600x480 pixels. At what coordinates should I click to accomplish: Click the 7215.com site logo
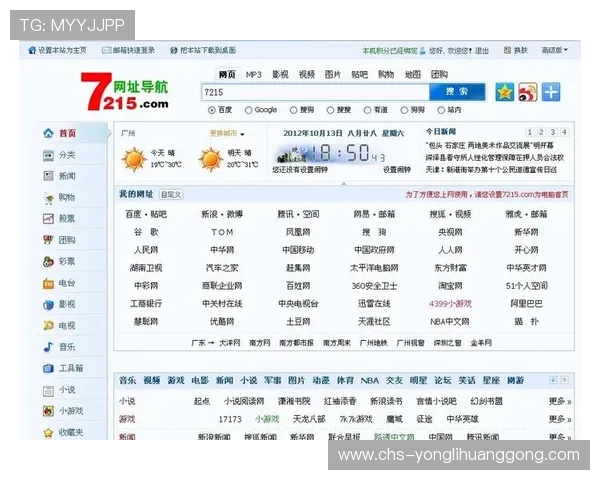coord(125,92)
